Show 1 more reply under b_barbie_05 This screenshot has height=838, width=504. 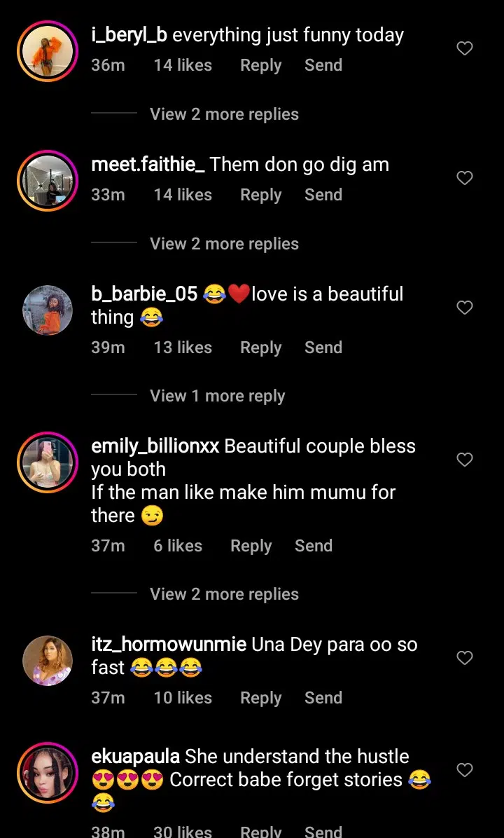pos(218,396)
